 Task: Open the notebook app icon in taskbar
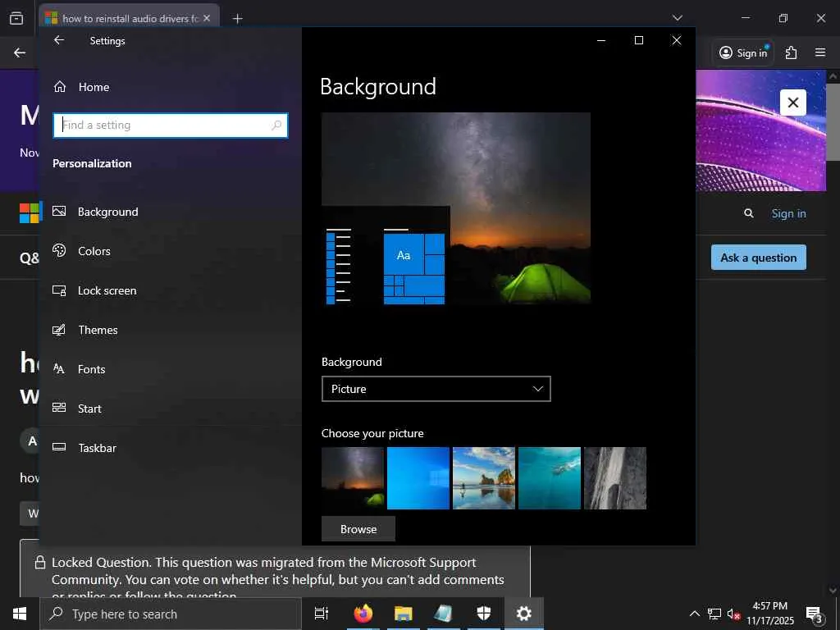coord(444,614)
